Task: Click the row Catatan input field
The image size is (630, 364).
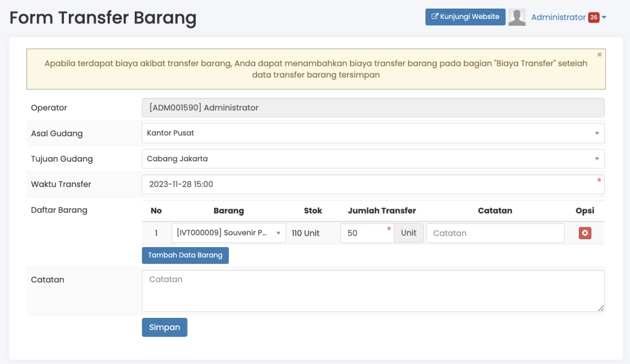Action: coord(495,233)
